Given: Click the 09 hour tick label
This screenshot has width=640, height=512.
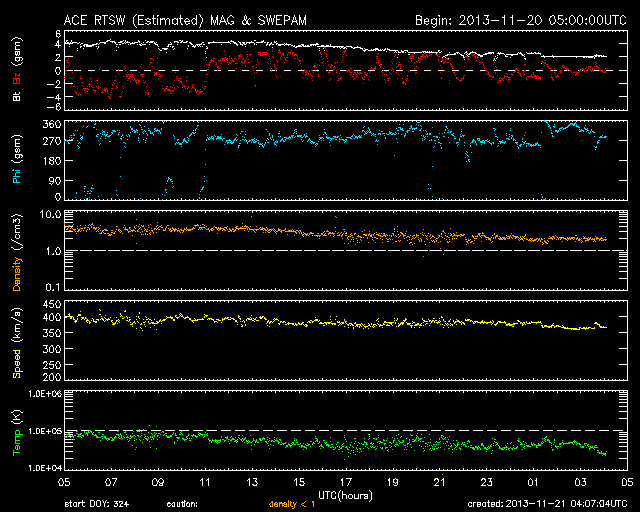Looking at the screenshot, I should tap(157, 482).
